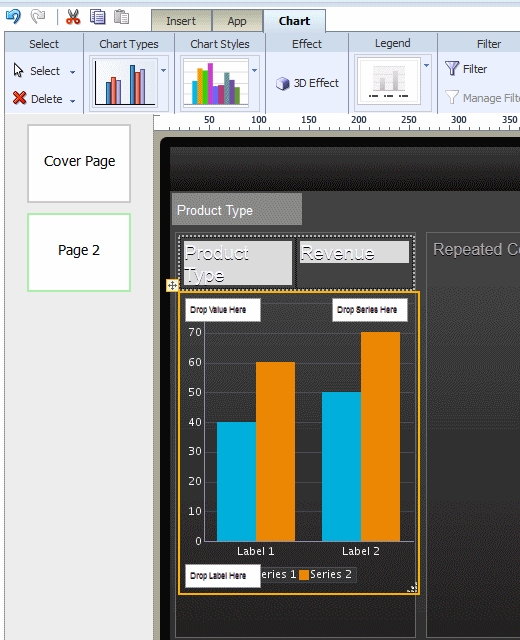Screen dimensions: 520x640
Task: Click the Drop Label Here zone
Action: click(223, 576)
